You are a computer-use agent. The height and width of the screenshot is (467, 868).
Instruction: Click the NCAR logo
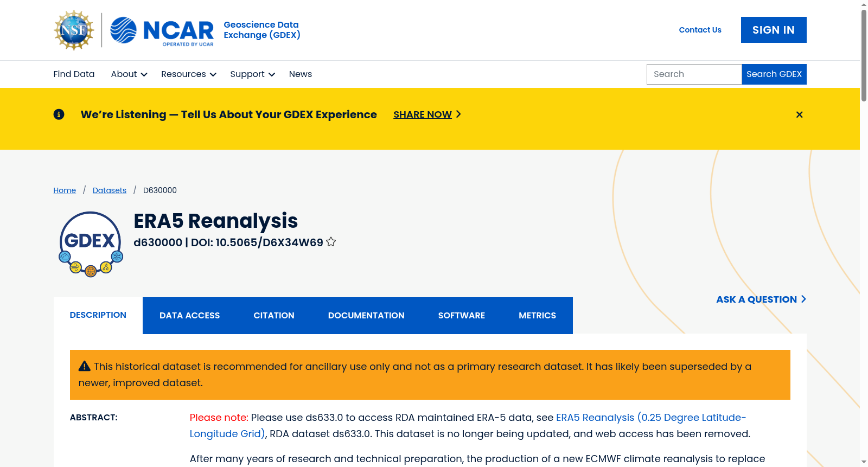click(x=162, y=30)
